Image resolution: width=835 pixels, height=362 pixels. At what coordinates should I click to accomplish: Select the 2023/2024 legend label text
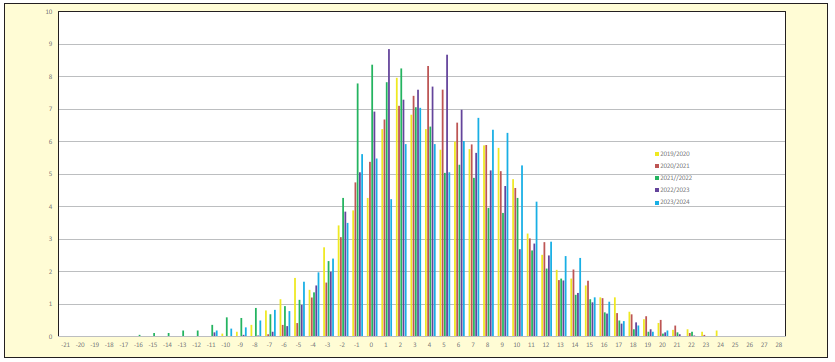(676, 202)
